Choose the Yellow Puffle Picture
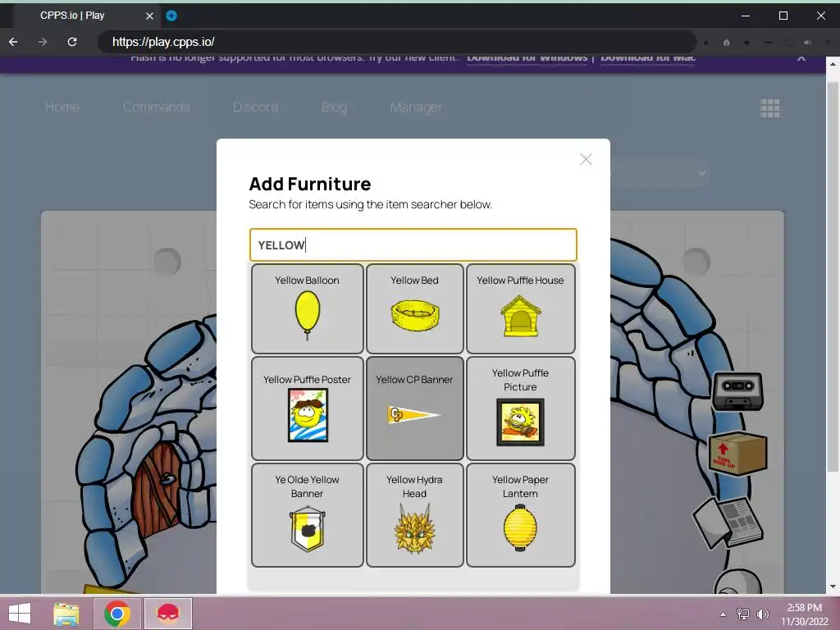The height and width of the screenshot is (630, 840). coord(520,409)
